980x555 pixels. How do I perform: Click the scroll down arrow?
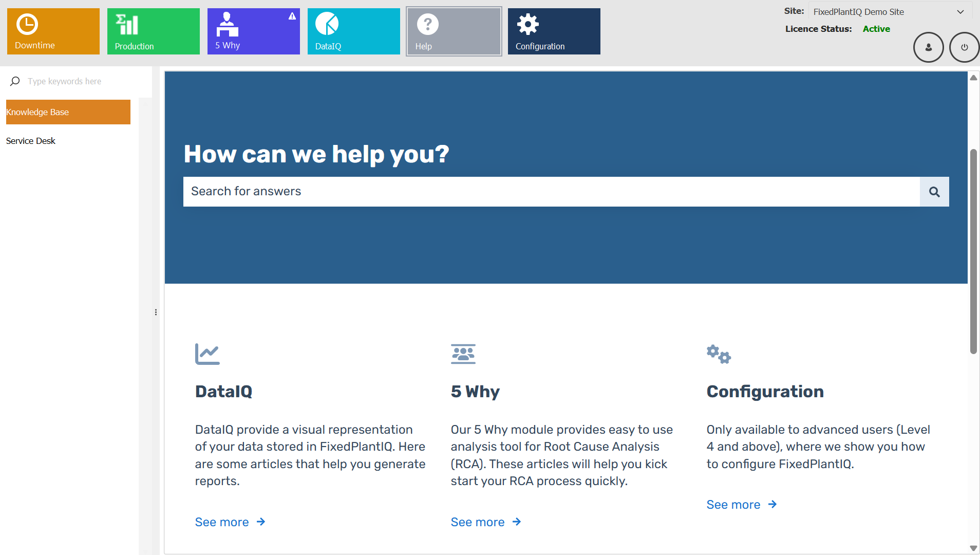973,548
